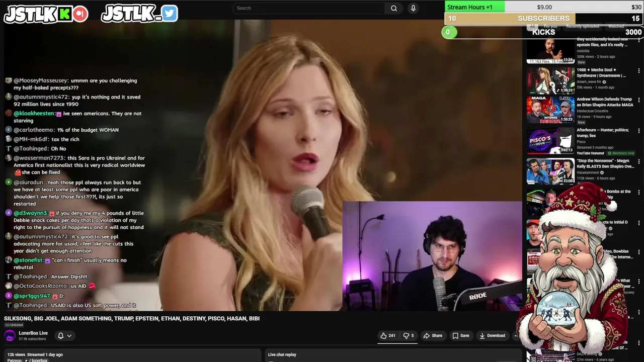
Task: Click the notification bell for LonerBox Live
Action: (x=60, y=336)
